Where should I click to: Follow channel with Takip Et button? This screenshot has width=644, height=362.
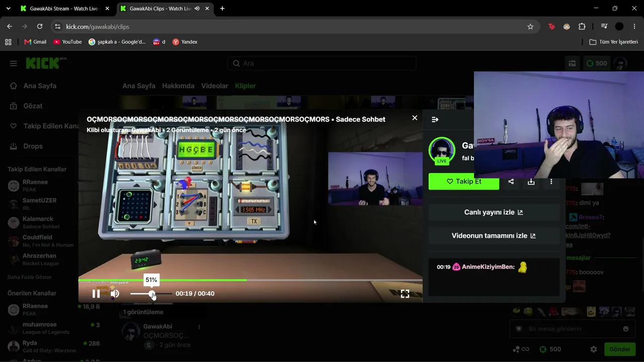tap(464, 182)
